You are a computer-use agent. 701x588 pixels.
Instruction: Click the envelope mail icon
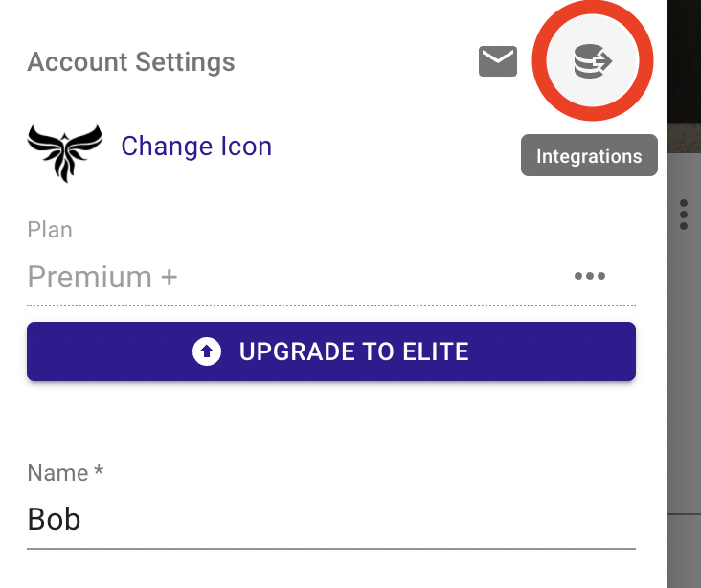click(498, 61)
